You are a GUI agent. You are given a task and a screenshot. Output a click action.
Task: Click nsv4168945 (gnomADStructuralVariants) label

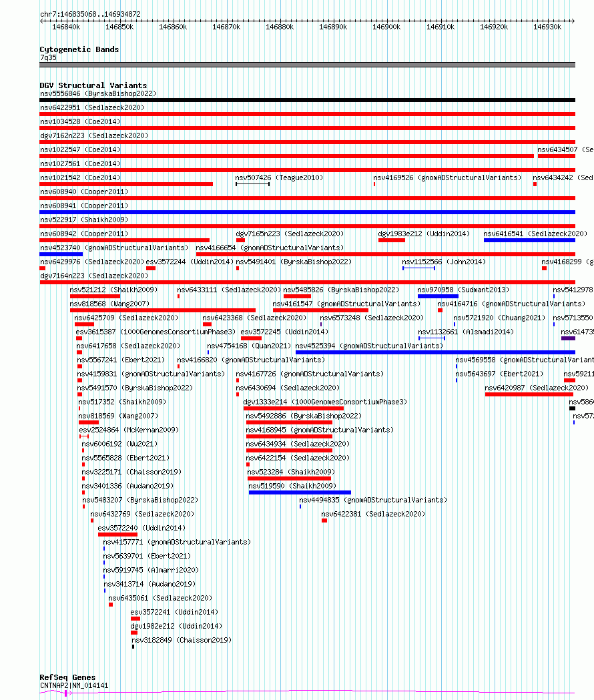pos(320,430)
